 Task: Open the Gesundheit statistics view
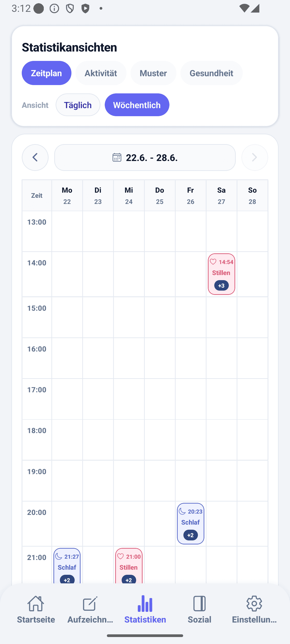(211, 73)
